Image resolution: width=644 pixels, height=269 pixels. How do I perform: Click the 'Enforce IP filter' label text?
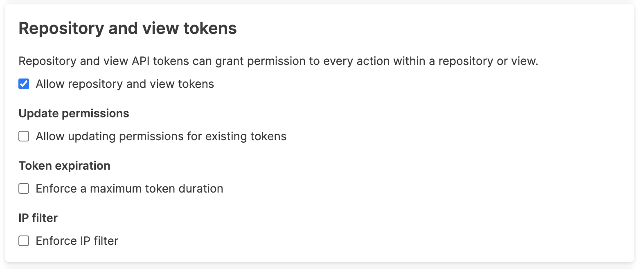(x=77, y=241)
